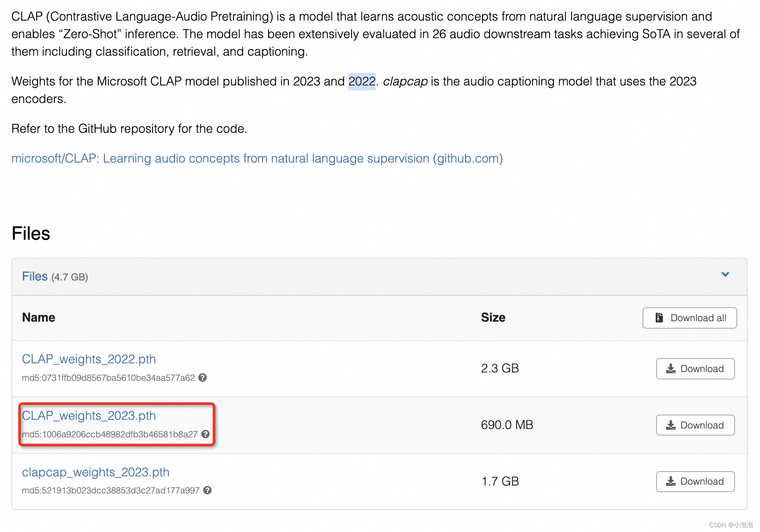The height and width of the screenshot is (532, 760).
Task: Click the Size column header
Action: pos(493,317)
